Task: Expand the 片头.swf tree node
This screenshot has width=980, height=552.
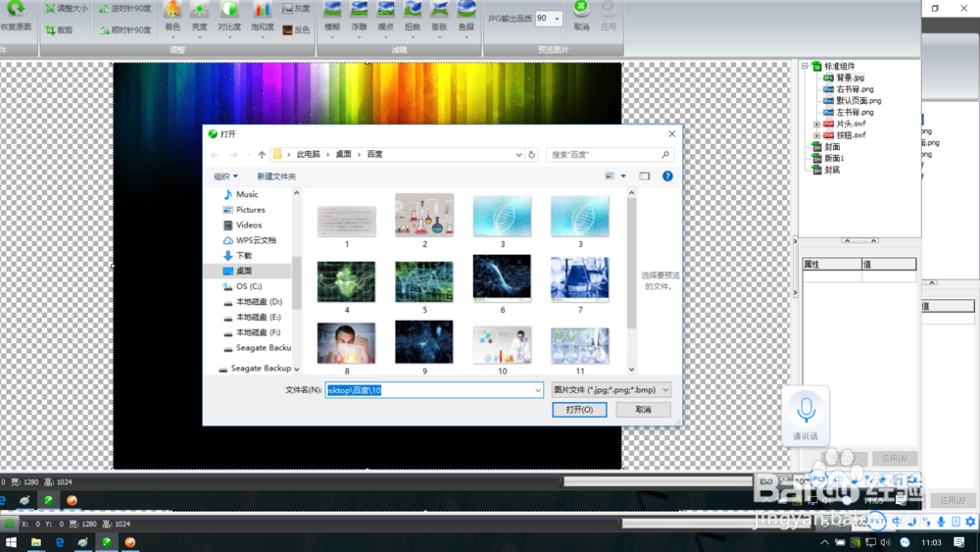Action: coord(816,124)
